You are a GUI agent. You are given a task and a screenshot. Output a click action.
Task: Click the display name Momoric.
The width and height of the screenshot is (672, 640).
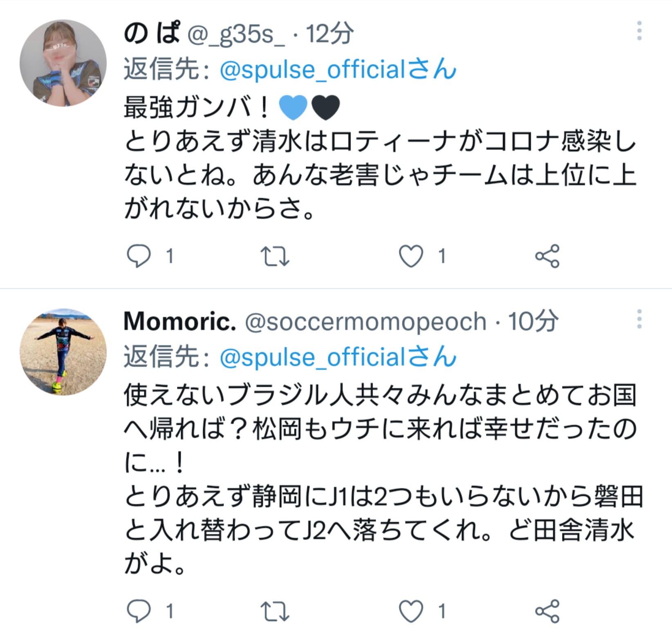pyautogui.click(x=180, y=321)
